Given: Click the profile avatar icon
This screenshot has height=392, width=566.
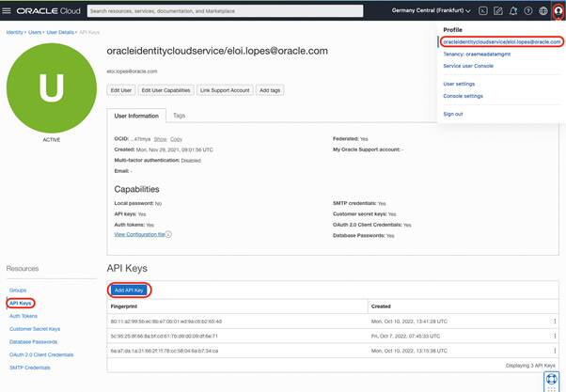Looking at the screenshot, I should pos(558,11).
